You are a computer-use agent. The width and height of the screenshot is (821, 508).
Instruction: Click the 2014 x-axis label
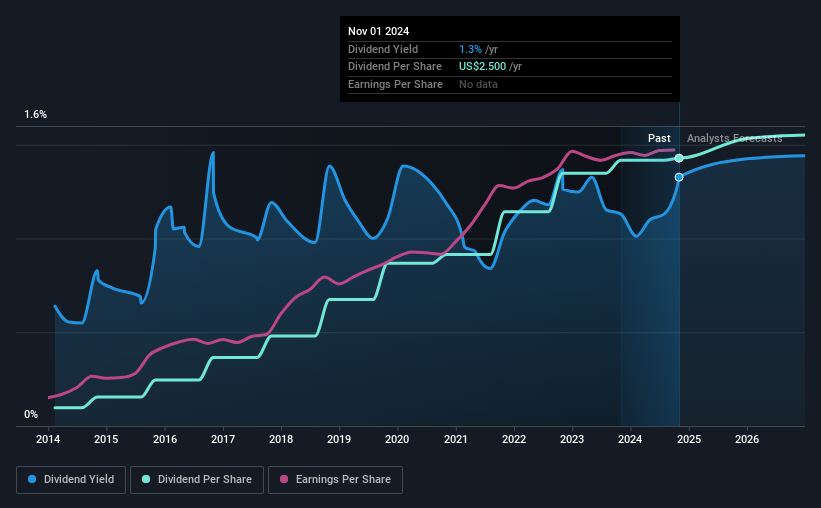[48, 439]
